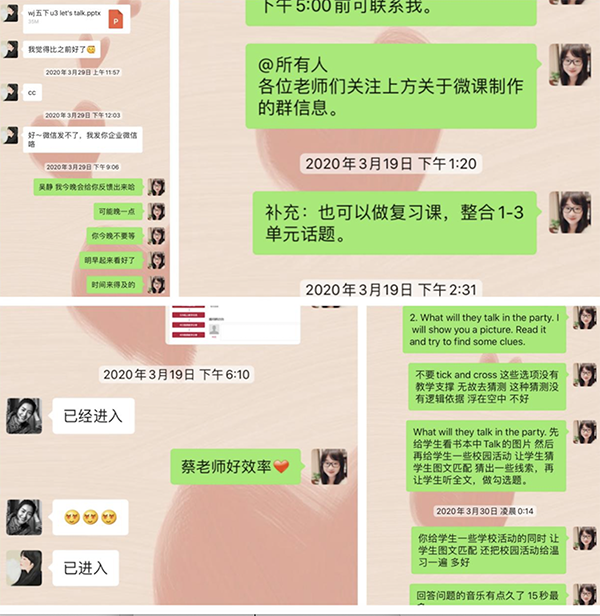Click avatar beside 吴静 我今晚会给你反馈 message
Image resolution: width=600 pixels, height=616 pixels.
[x=156, y=187]
